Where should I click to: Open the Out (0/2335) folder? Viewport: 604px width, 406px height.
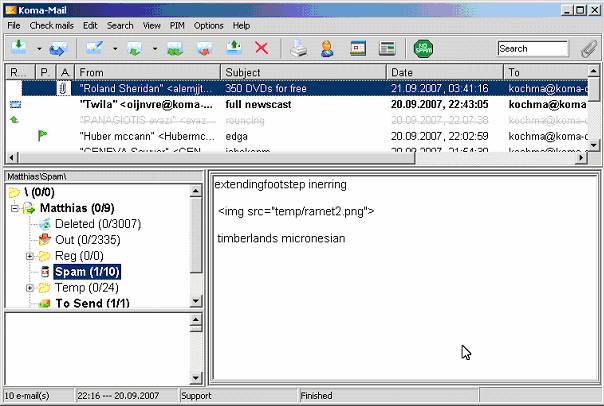point(87,240)
